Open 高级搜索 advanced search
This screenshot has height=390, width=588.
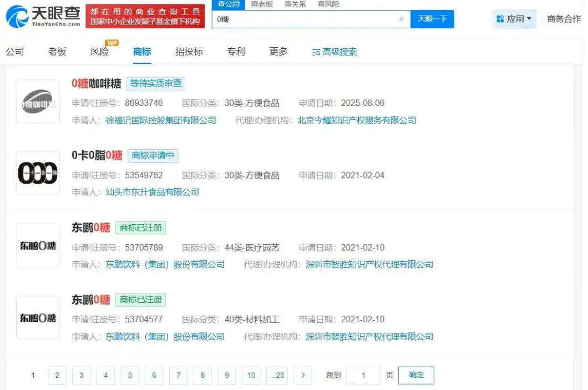(334, 52)
